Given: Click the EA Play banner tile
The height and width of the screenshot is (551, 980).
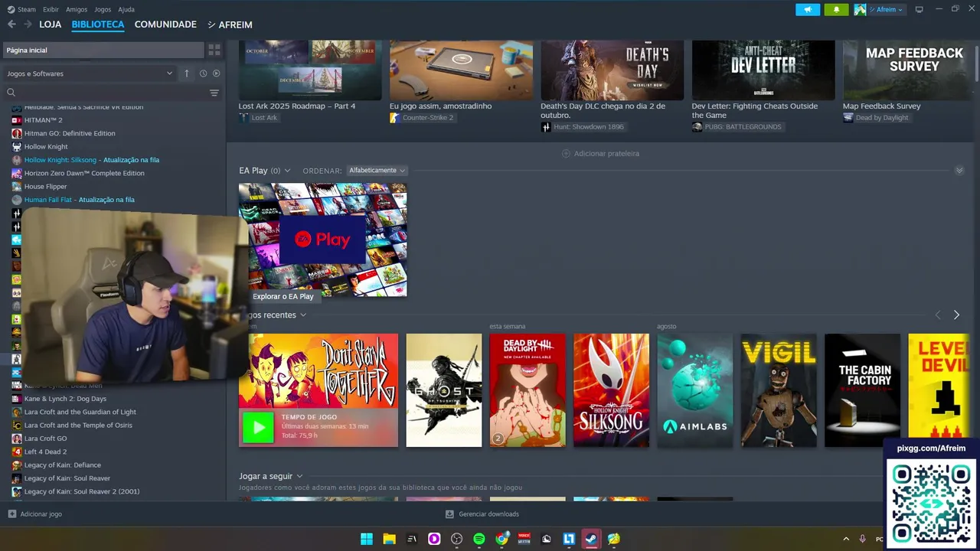Looking at the screenshot, I should click(x=322, y=240).
